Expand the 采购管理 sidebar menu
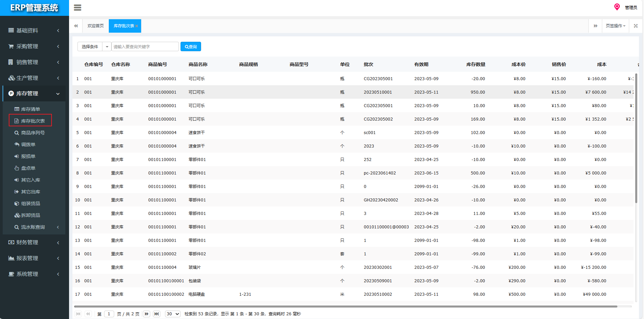Image resolution: width=644 pixels, height=319 pixels. tap(34, 46)
